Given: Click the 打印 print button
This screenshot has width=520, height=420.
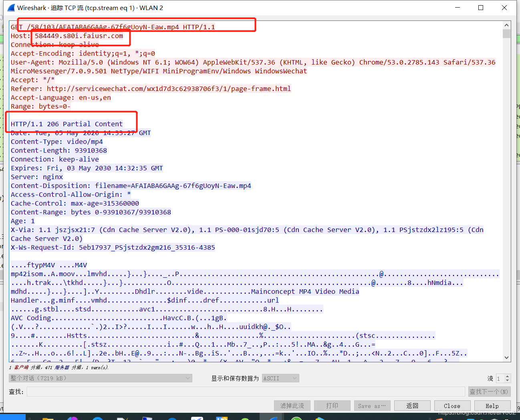Looking at the screenshot, I should click(332, 406).
